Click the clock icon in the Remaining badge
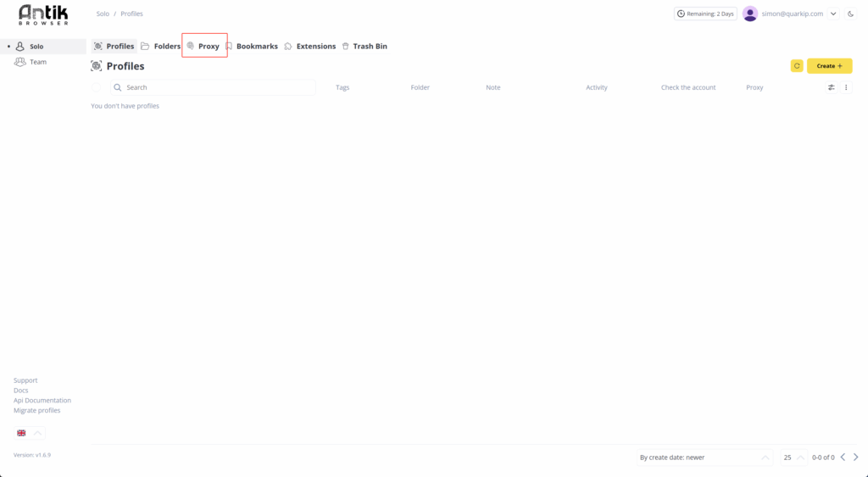The image size is (868, 477). (x=681, y=14)
